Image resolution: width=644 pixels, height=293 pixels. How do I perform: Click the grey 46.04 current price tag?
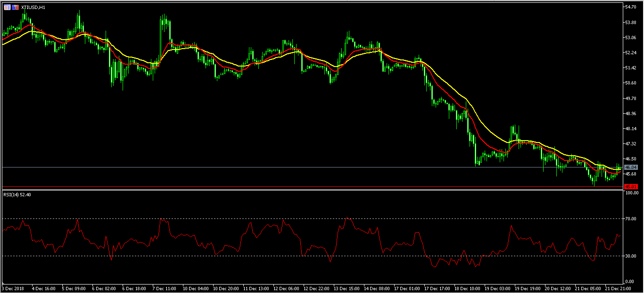(x=630, y=167)
